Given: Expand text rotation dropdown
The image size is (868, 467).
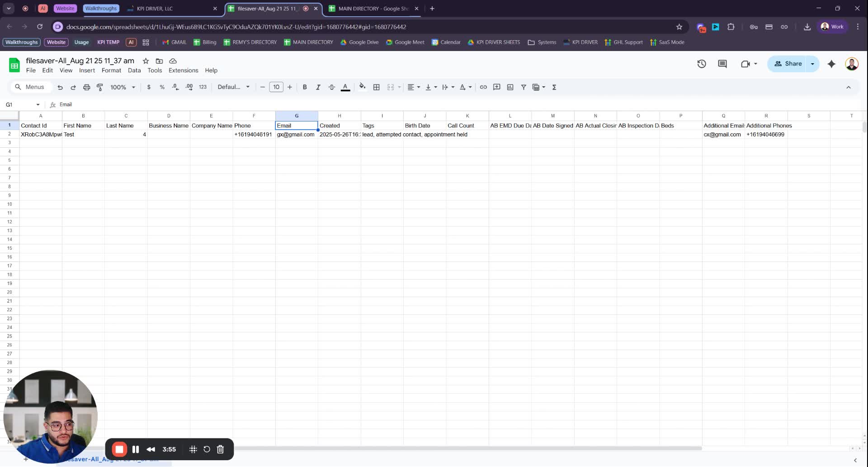Looking at the screenshot, I should (x=470, y=87).
